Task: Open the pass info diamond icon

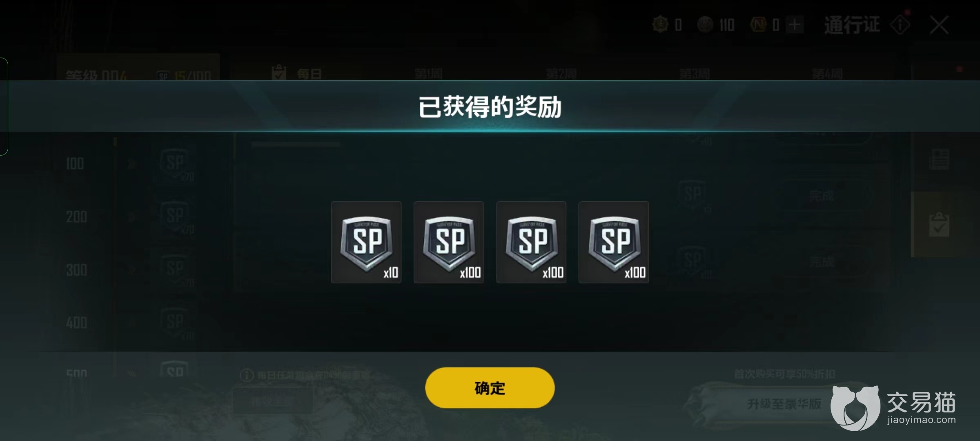Action: tap(900, 25)
